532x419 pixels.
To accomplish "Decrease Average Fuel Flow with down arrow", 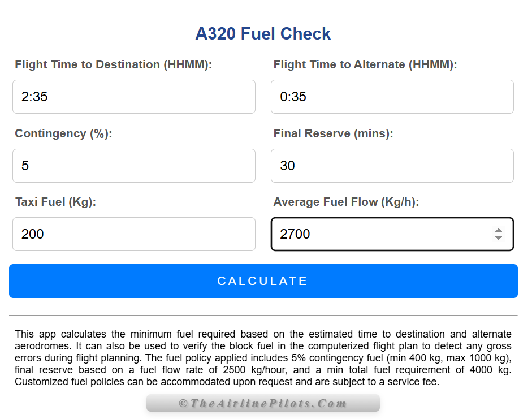I will point(498,238).
